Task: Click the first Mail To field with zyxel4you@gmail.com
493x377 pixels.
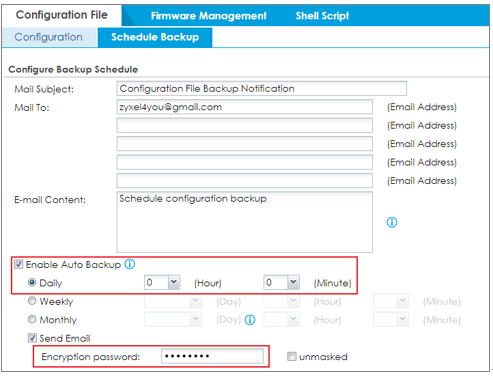Action: [x=245, y=107]
